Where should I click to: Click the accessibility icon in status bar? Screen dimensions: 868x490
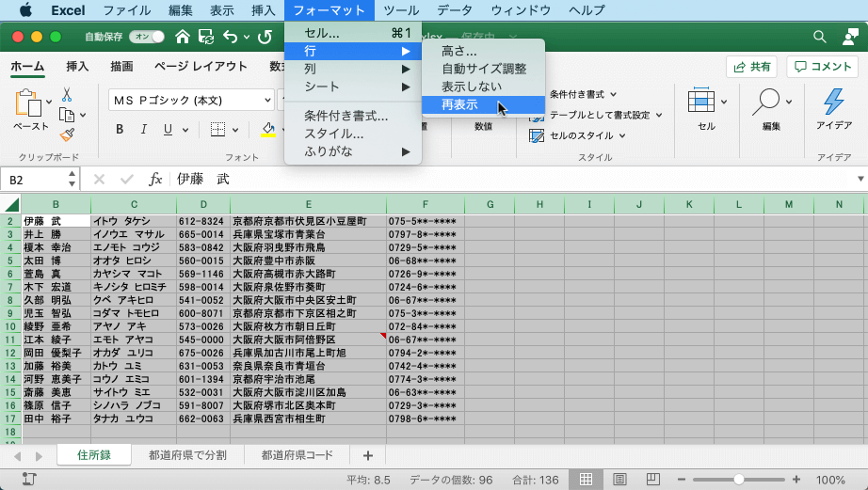(x=29, y=480)
